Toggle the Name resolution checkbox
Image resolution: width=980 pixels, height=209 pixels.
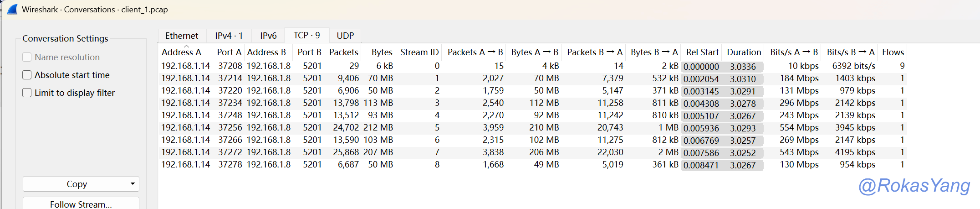pyautogui.click(x=27, y=57)
